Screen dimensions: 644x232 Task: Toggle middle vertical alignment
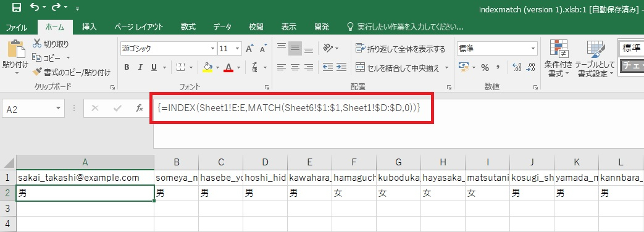(295, 49)
